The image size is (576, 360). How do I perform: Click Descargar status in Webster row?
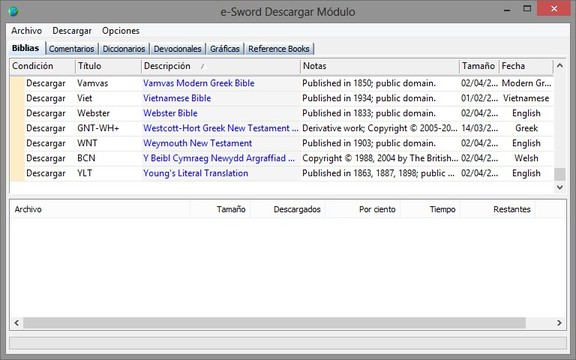click(x=46, y=114)
